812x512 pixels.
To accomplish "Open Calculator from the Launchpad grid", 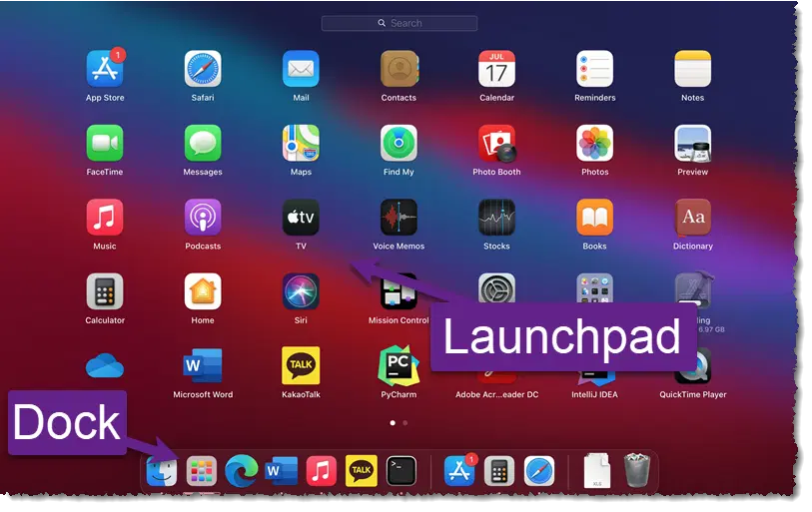I will (x=105, y=291).
